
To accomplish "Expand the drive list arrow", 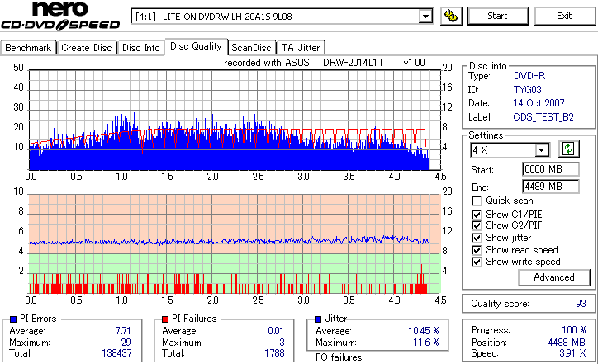I will [425, 17].
